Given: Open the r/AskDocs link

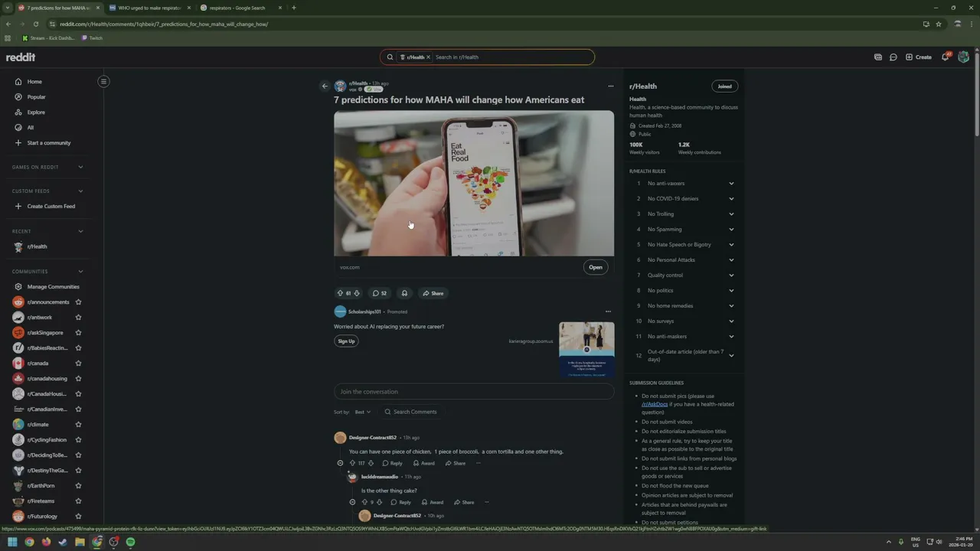Looking at the screenshot, I should click(655, 404).
